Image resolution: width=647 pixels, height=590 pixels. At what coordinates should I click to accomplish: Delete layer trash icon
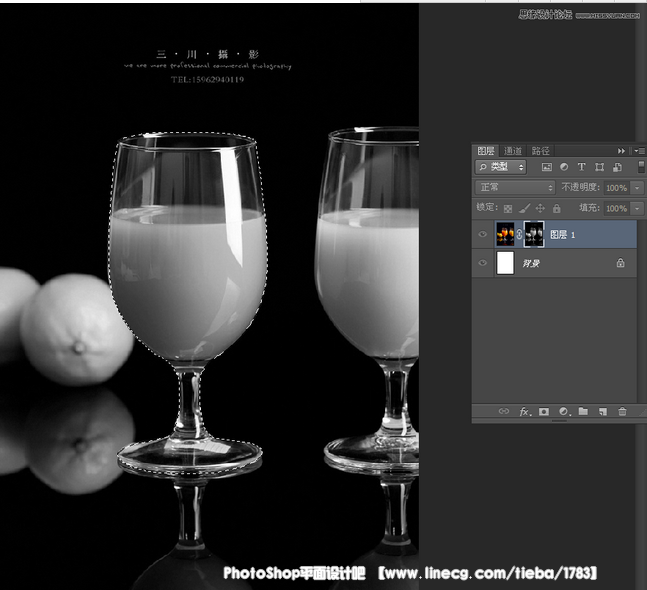click(x=622, y=411)
